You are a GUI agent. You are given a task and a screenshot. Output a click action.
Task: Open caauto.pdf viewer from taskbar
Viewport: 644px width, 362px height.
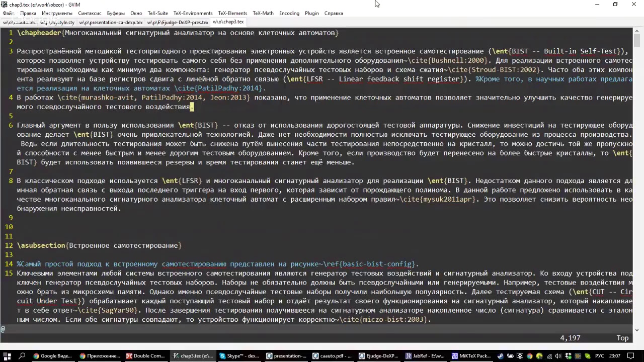[x=333, y=356]
